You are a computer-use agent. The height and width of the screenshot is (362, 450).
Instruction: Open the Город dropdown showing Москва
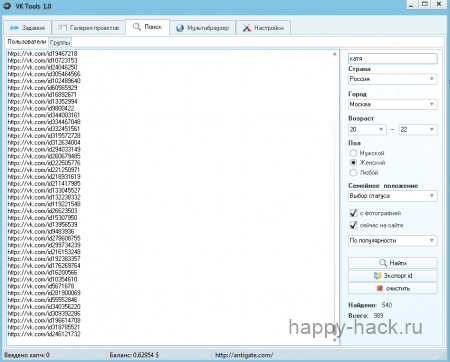[392, 104]
